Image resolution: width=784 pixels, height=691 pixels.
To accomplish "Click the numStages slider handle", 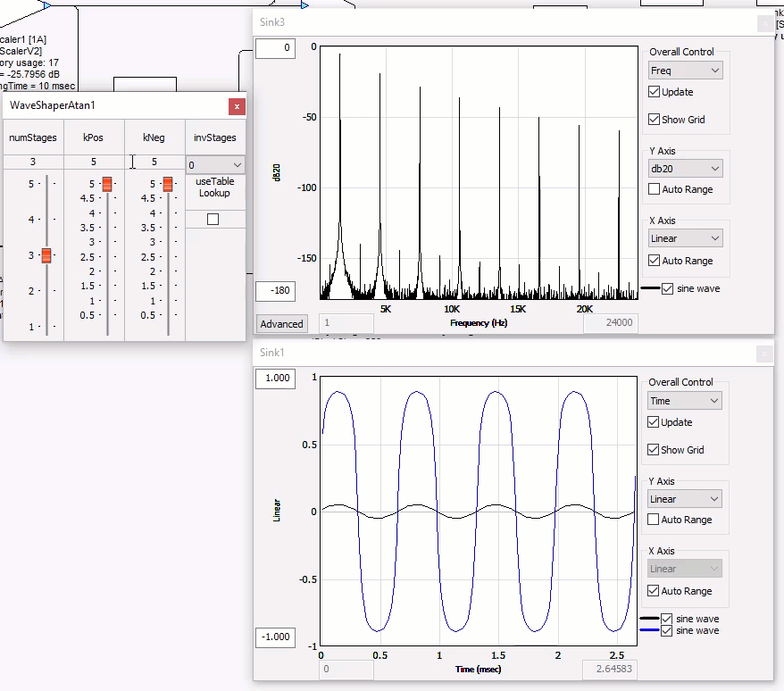I will coord(46,254).
